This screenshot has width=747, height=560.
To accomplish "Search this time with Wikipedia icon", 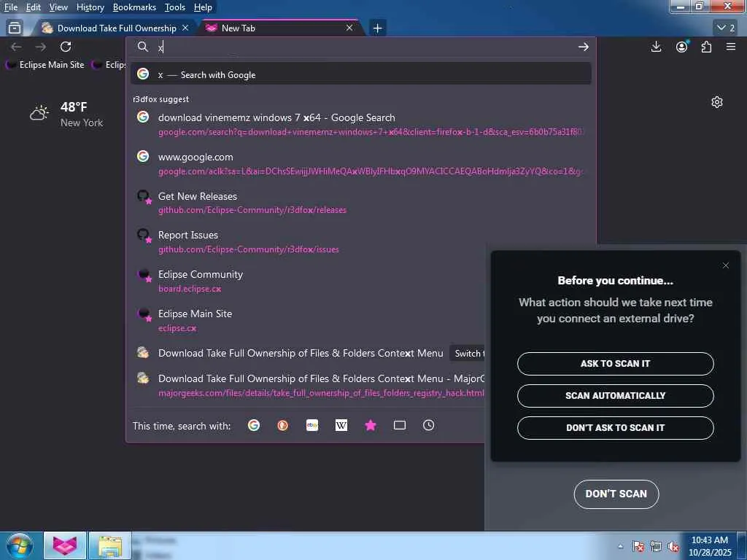I will point(341,425).
